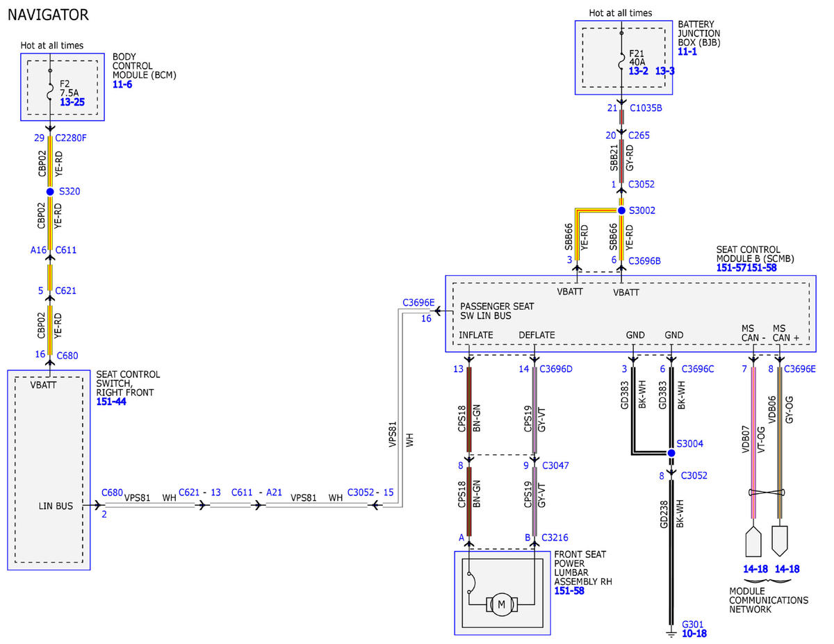The width and height of the screenshot is (834, 644).
Task: Click SEAT CONTROL MODULE B (SCMB) label
Action: pyautogui.click(x=755, y=253)
